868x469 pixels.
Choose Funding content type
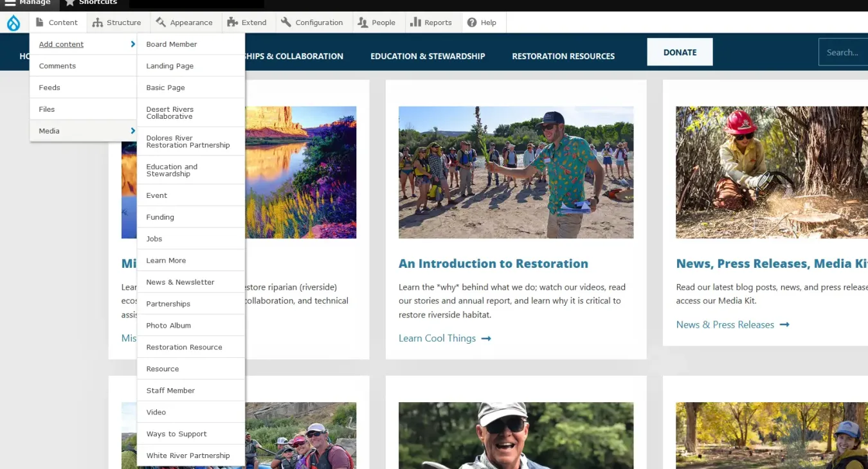pos(191,217)
